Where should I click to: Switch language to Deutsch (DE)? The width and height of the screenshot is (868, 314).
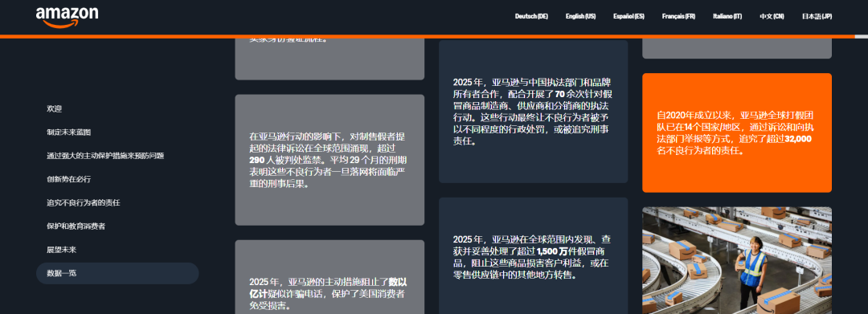pyautogui.click(x=531, y=17)
